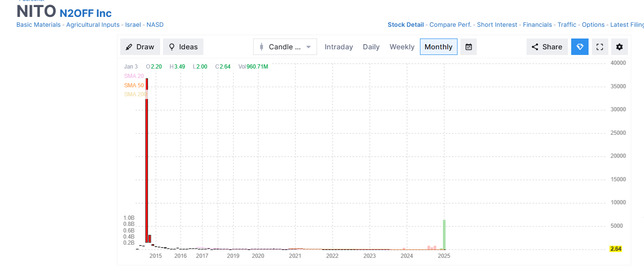Click the NITO ticker heading

tap(36, 11)
